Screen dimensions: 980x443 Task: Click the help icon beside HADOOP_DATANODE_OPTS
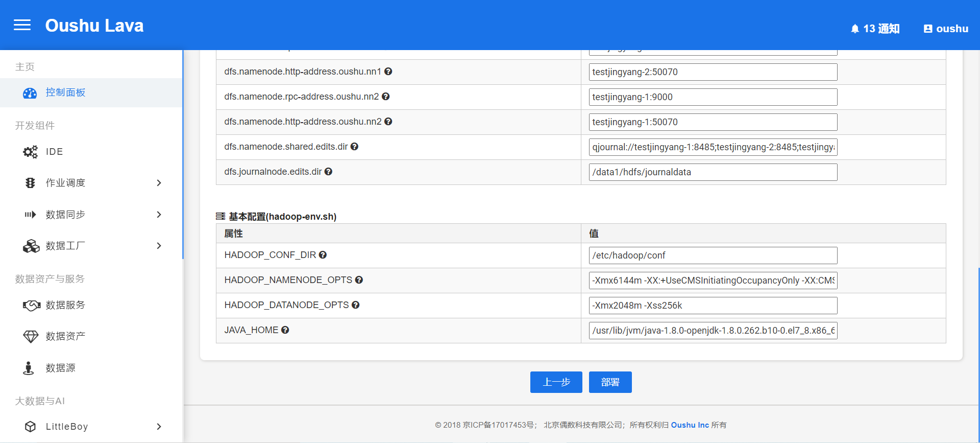[x=356, y=305]
